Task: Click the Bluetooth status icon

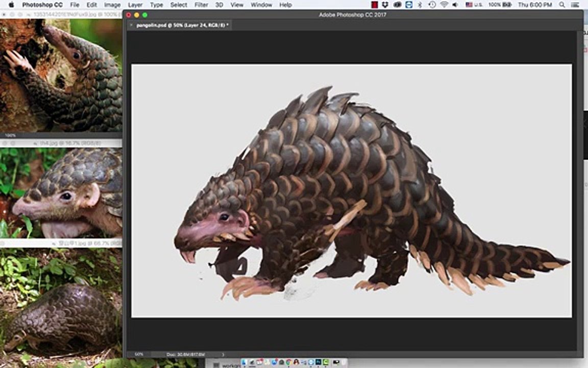Action: 421,5
